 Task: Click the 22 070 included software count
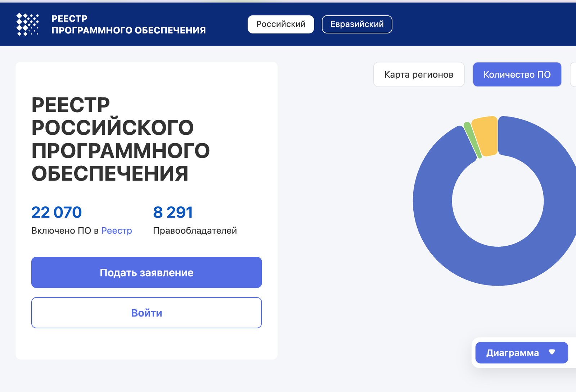pyautogui.click(x=57, y=212)
